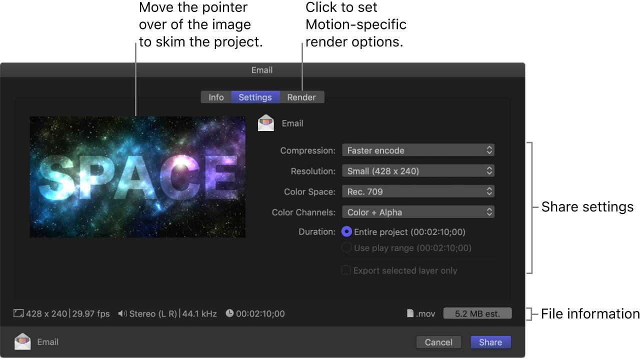This screenshot has width=644, height=359.
Task: Click the Email envelope app icon beside Email label
Action: click(x=265, y=123)
